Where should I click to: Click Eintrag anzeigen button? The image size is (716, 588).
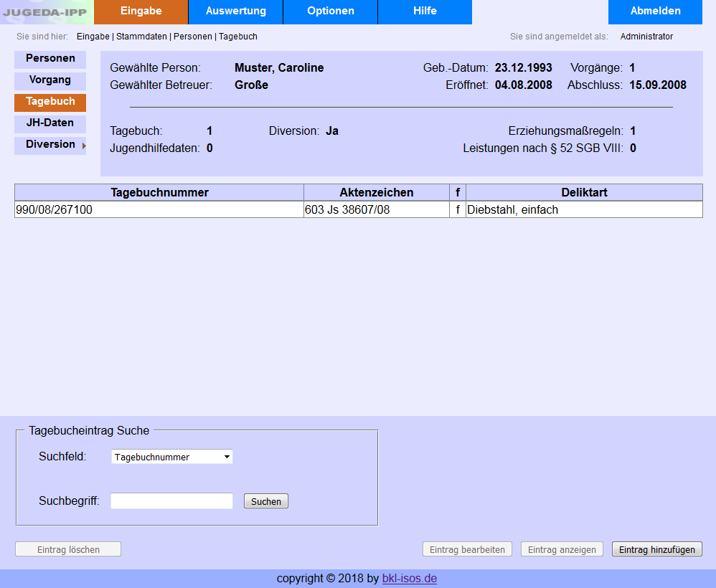(562, 549)
